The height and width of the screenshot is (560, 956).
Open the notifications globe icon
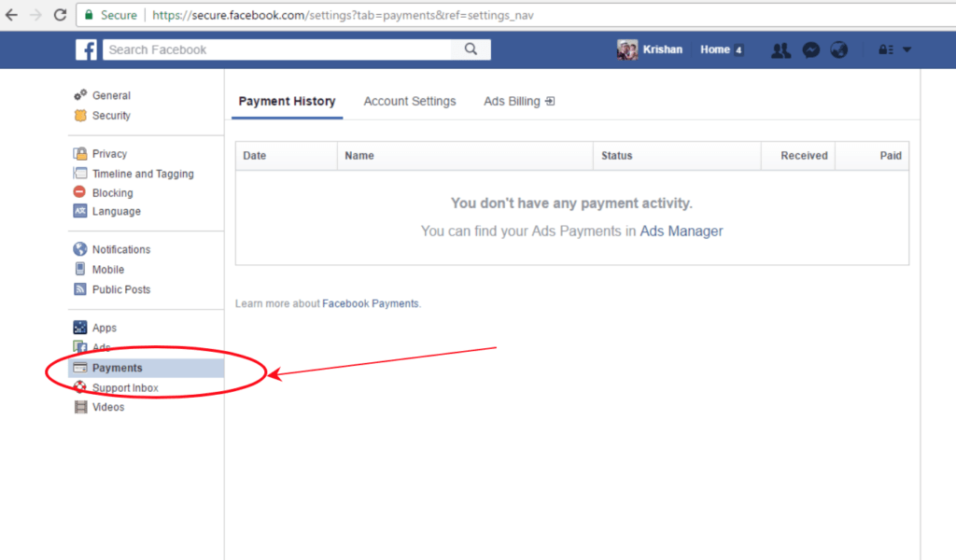[x=838, y=49]
